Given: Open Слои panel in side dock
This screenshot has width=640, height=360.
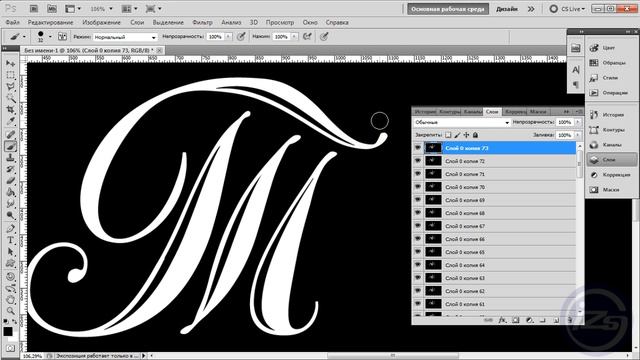Looking at the screenshot, I should click(611, 160).
